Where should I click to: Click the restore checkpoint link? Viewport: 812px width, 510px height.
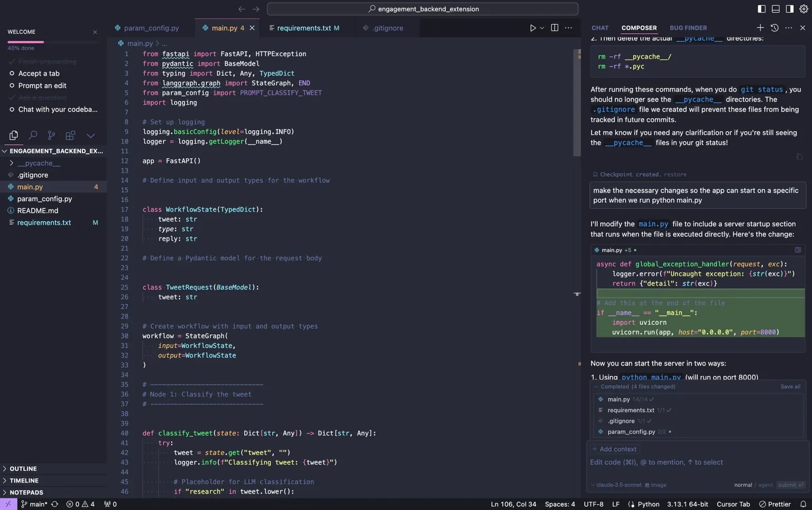tap(675, 175)
